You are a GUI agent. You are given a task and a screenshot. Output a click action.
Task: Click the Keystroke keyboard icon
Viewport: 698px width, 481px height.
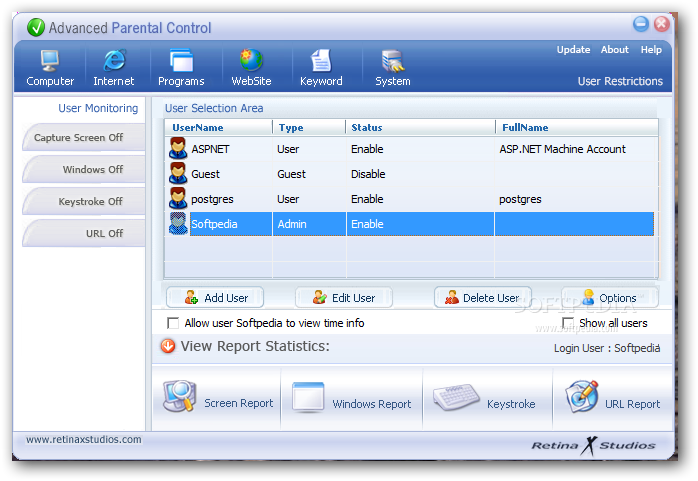coord(456,397)
